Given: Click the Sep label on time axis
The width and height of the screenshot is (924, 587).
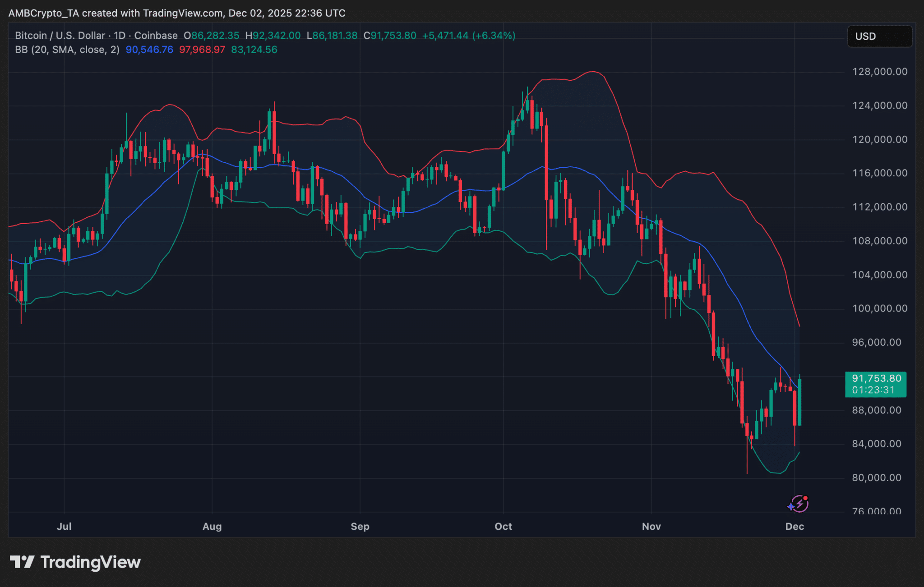Looking at the screenshot, I should pos(360,526).
